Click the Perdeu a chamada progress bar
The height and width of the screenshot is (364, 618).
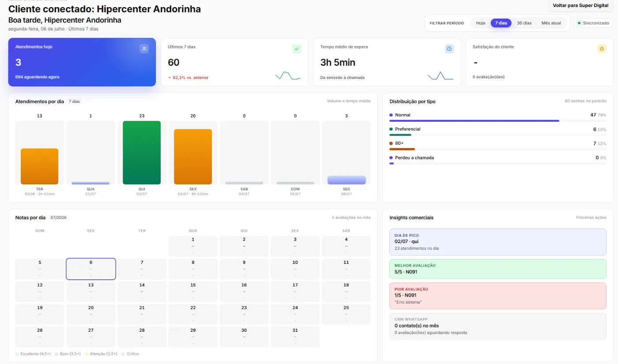(497, 163)
